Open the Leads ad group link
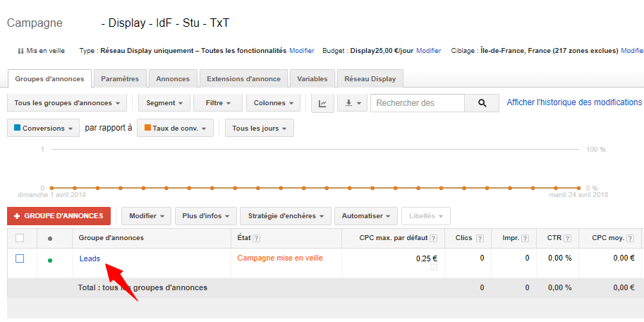The image size is (644, 322). [x=90, y=258]
